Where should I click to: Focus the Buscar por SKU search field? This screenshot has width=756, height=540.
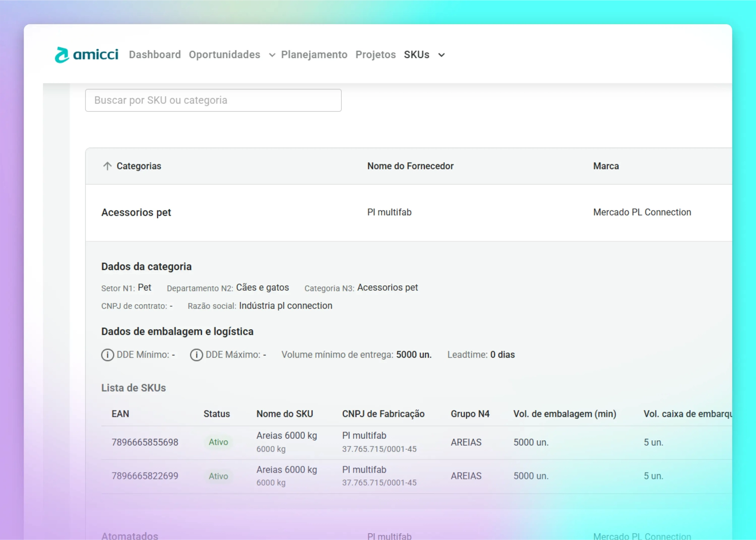point(213,100)
